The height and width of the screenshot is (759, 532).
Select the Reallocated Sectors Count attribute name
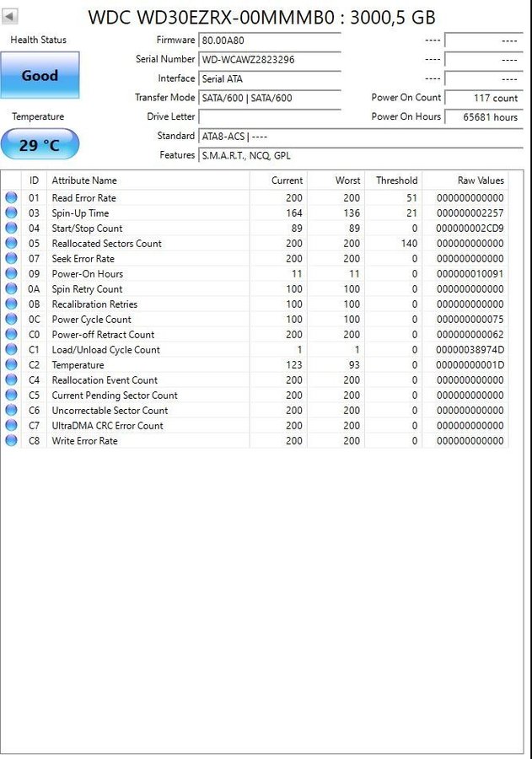coord(106,244)
